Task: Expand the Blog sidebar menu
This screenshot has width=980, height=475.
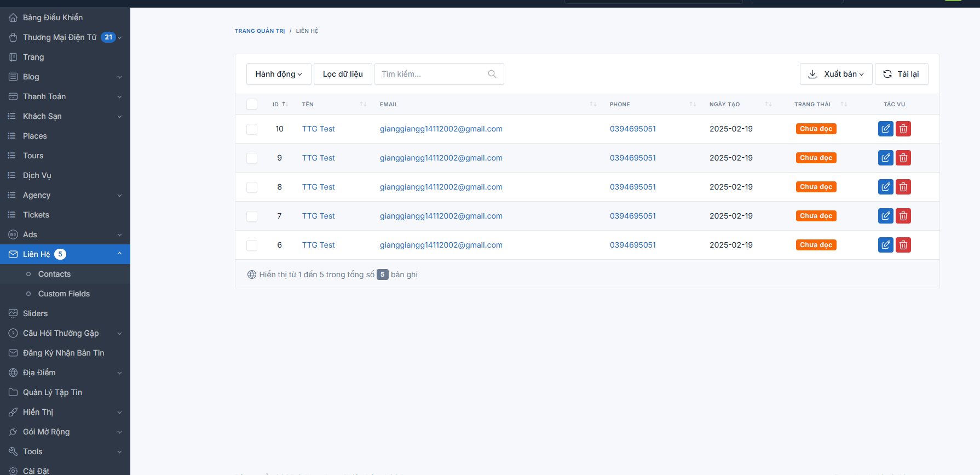Action: point(65,77)
